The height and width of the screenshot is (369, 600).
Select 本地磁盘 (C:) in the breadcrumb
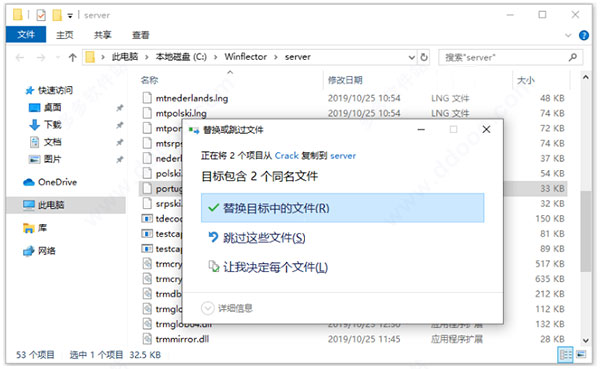pos(181,57)
